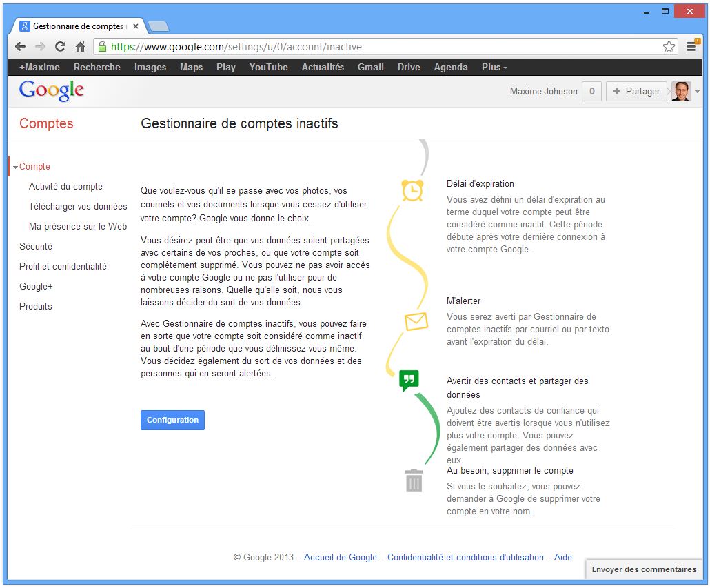Go to browser home page icon
Screen dimensions: 710x588
(x=80, y=47)
